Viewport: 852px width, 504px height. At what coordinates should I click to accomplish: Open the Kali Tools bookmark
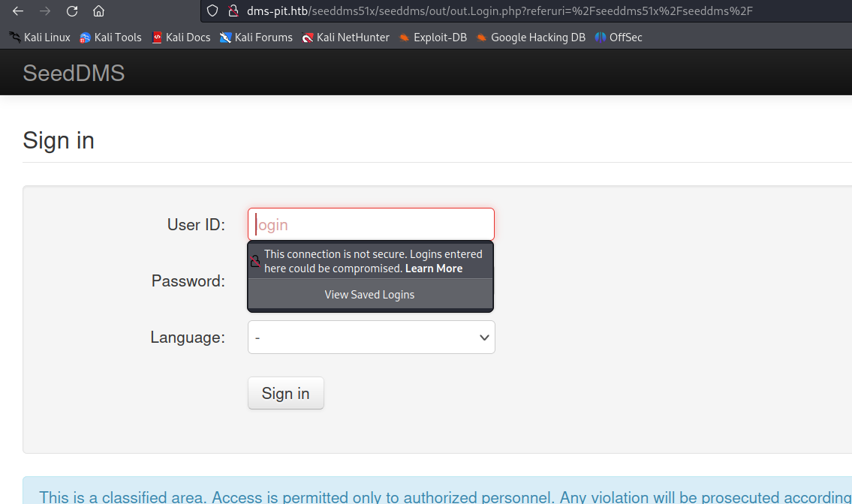110,37
